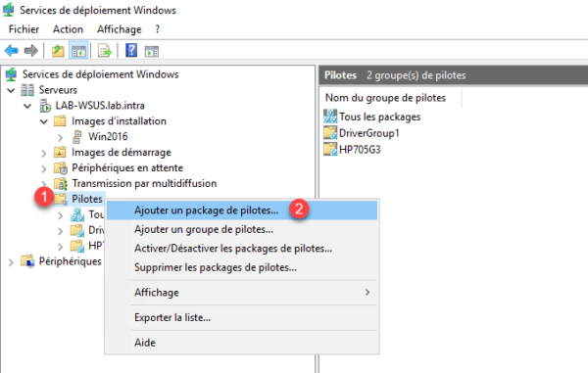Click the Tous les packages icon in list

[330, 117]
